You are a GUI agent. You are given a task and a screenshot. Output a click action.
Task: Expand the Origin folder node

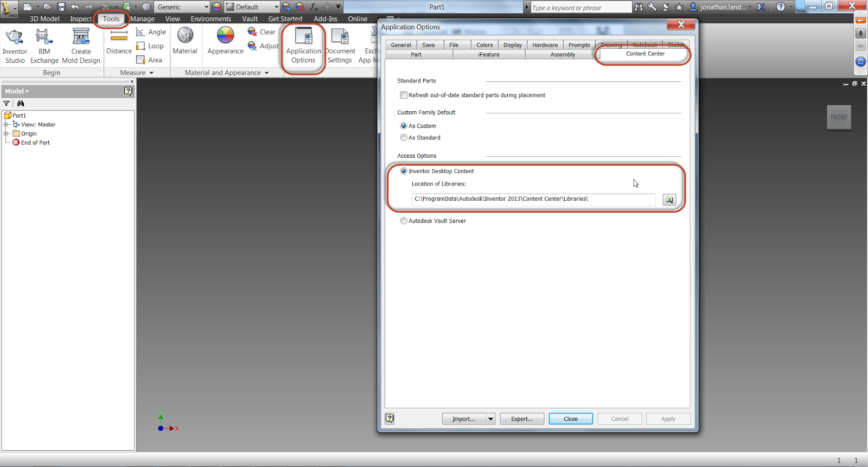click(6, 133)
